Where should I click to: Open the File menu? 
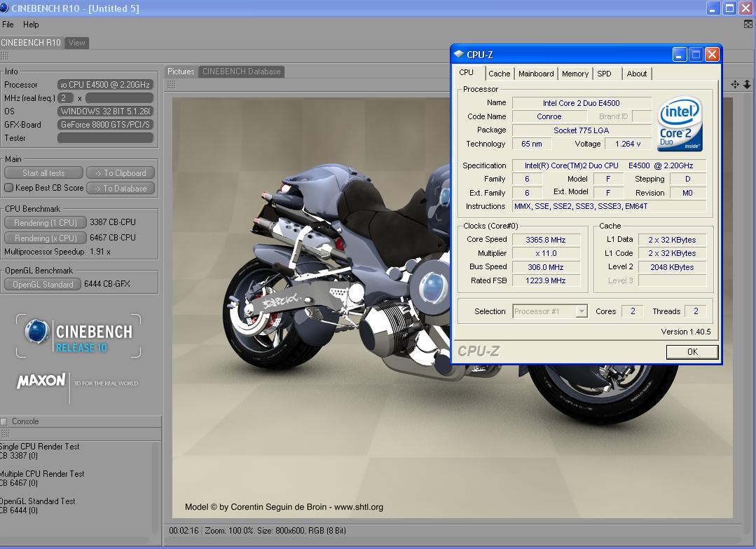pos(8,24)
